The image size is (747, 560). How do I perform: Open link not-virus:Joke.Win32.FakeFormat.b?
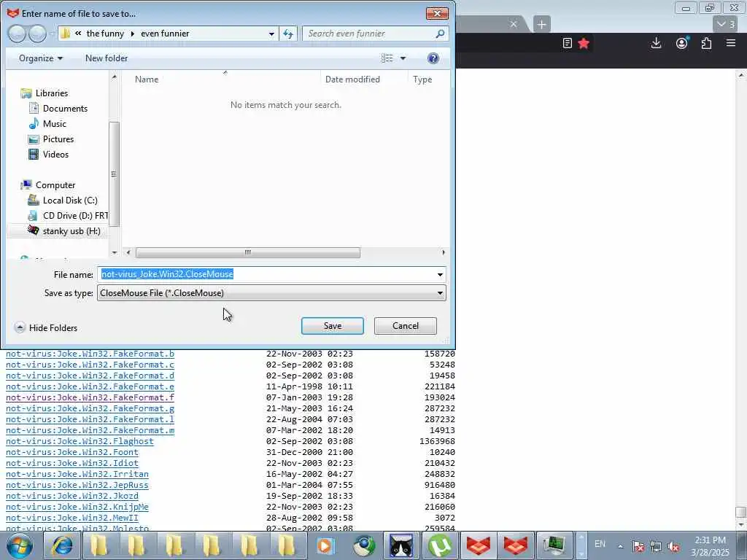[x=90, y=354]
